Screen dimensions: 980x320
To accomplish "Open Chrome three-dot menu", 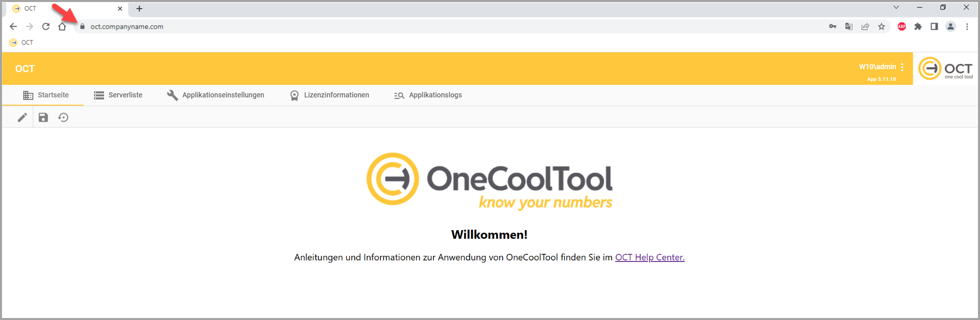I will tap(967, 27).
